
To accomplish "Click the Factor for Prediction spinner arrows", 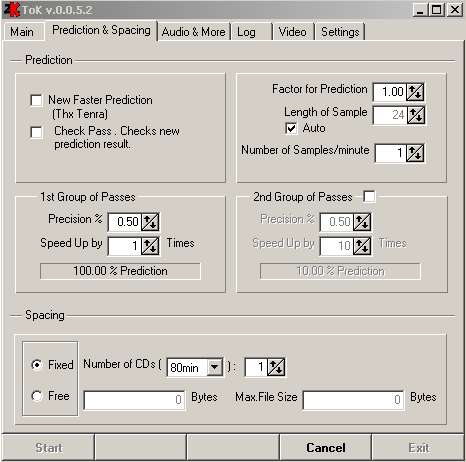I will pyautogui.click(x=415, y=92).
